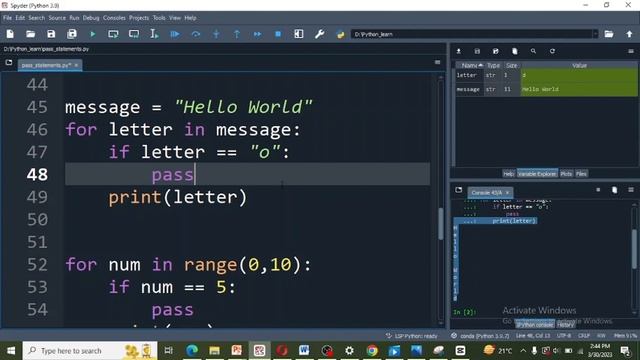Run cell and advance to next
Image resolution: width=640 pixels, height=360 pixels.
coord(134,34)
